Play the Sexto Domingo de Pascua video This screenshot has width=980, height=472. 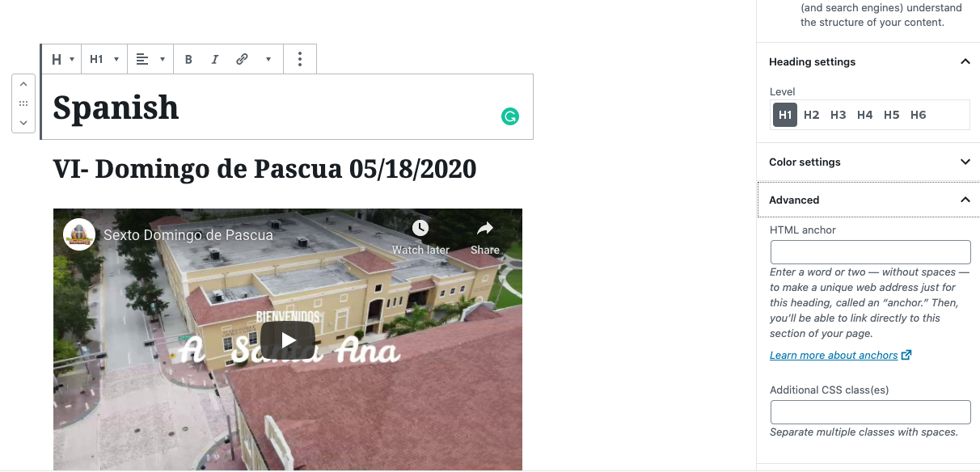coord(288,340)
